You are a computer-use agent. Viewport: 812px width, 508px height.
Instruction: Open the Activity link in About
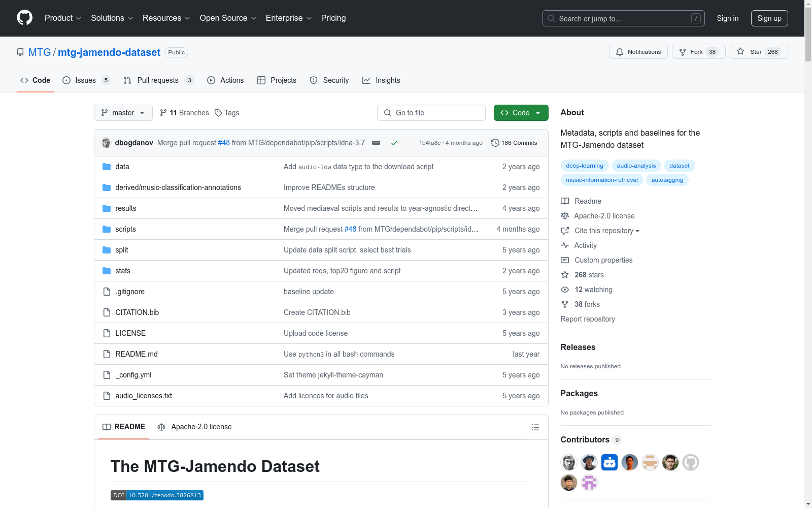(x=579, y=245)
